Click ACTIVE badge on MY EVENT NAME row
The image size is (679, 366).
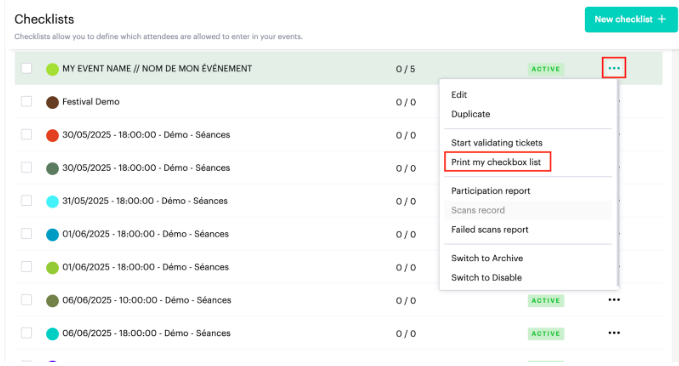pyautogui.click(x=546, y=69)
